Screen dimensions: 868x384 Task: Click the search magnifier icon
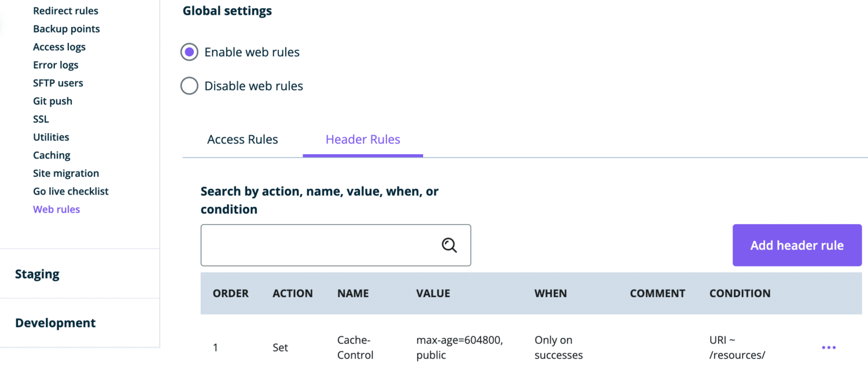[449, 246]
